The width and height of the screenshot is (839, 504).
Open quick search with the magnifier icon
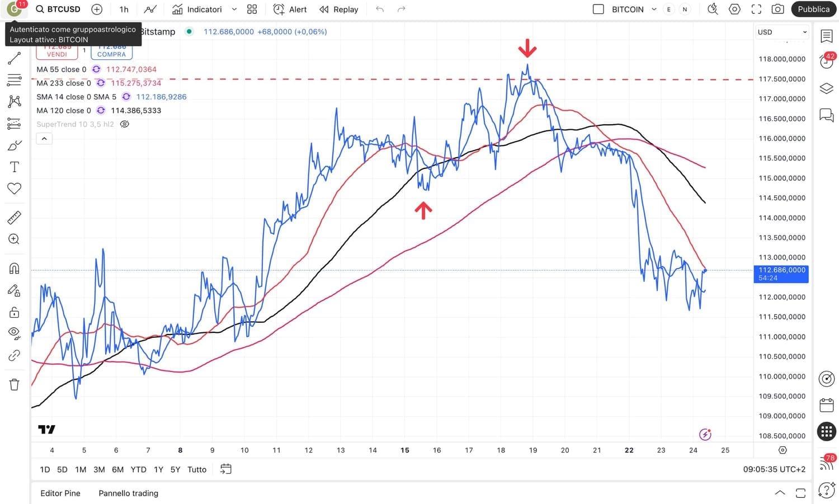pyautogui.click(x=713, y=9)
